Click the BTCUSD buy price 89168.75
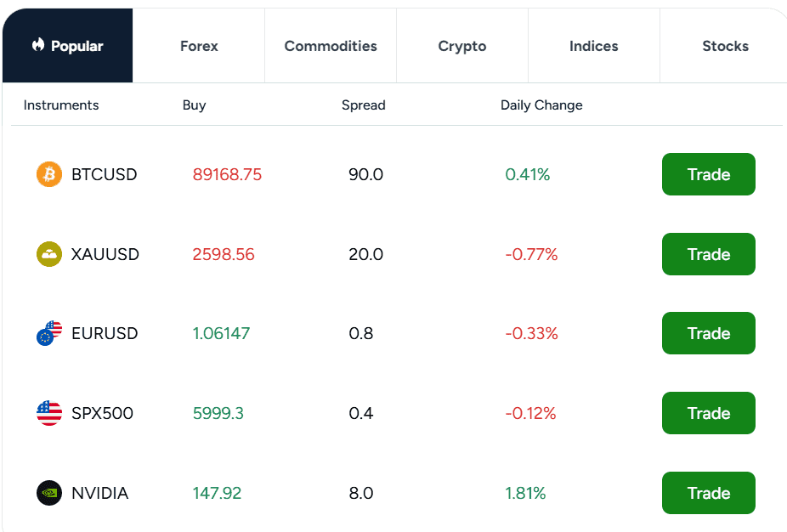This screenshot has width=787, height=532. [226, 174]
